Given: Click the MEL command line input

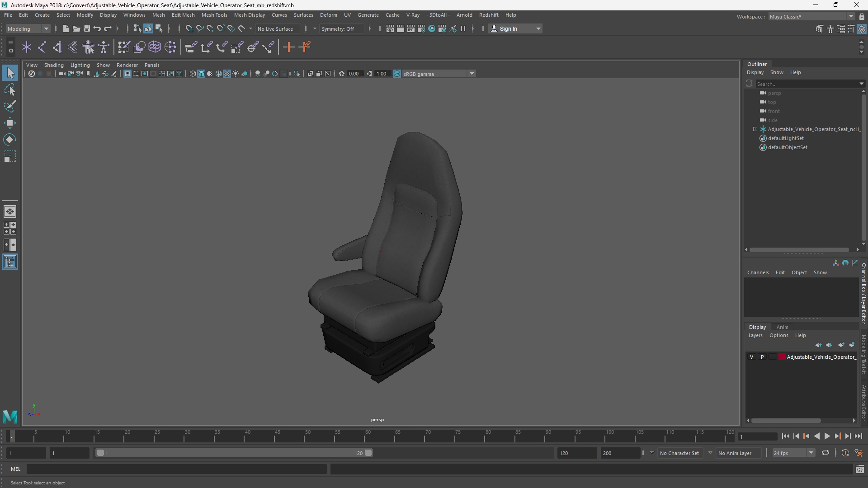Looking at the screenshot, I should click(176, 469).
